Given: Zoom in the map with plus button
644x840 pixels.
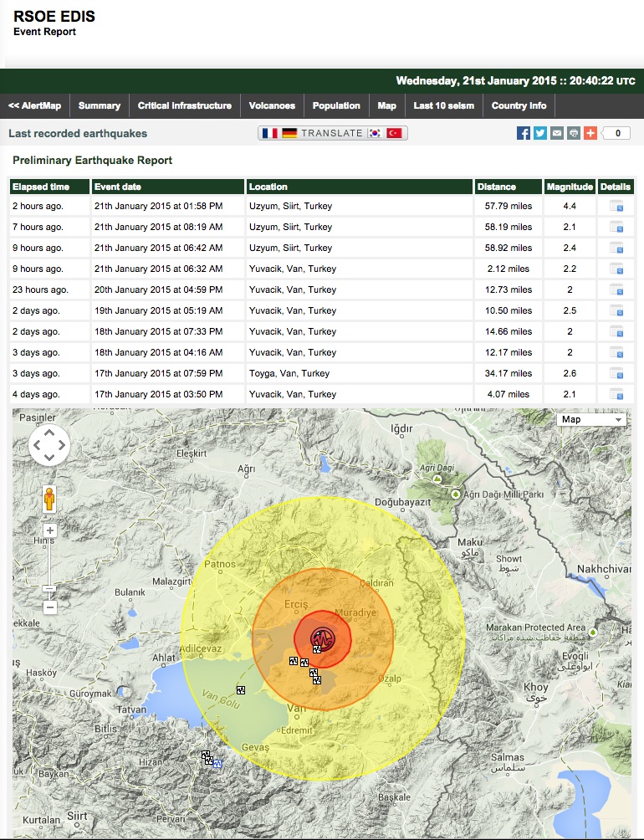Looking at the screenshot, I should [50, 530].
